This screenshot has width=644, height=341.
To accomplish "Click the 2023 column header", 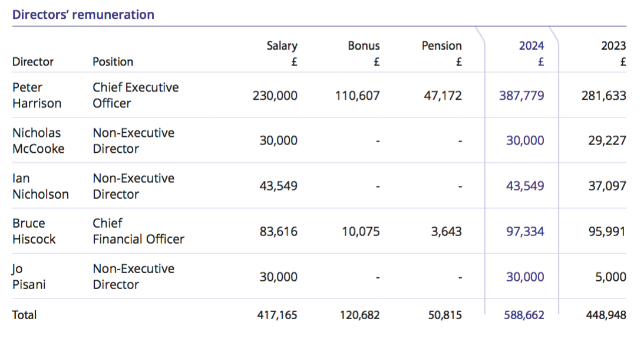I will (613, 46).
